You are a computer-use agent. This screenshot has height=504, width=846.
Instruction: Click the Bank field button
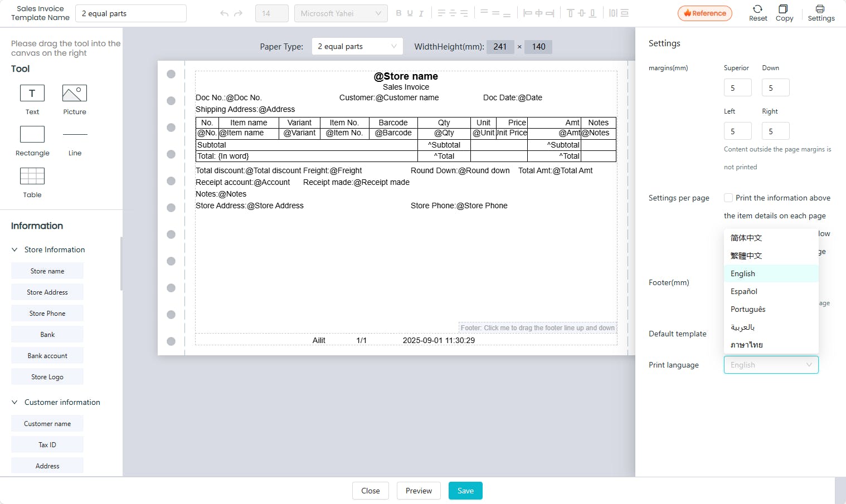tap(47, 335)
